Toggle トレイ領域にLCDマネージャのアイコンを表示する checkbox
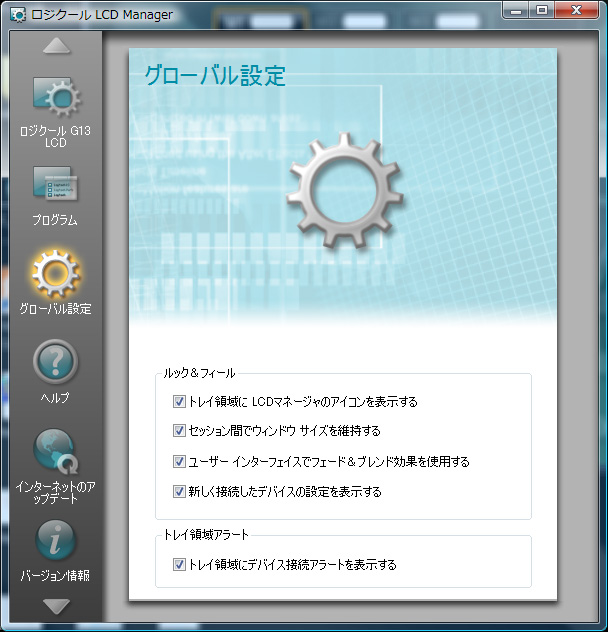608x632 pixels. (x=180, y=402)
